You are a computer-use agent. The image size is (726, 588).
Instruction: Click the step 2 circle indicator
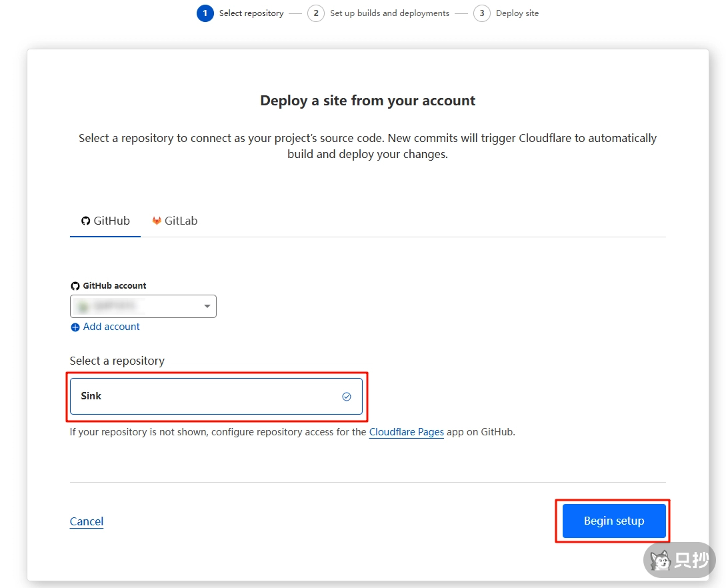pos(316,13)
